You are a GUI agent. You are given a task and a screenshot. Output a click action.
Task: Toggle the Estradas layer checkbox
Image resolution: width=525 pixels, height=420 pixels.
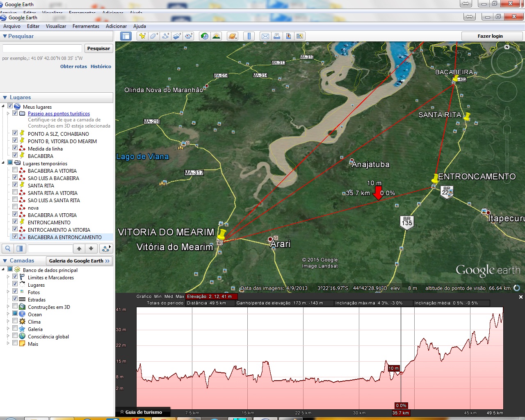(x=15, y=299)
